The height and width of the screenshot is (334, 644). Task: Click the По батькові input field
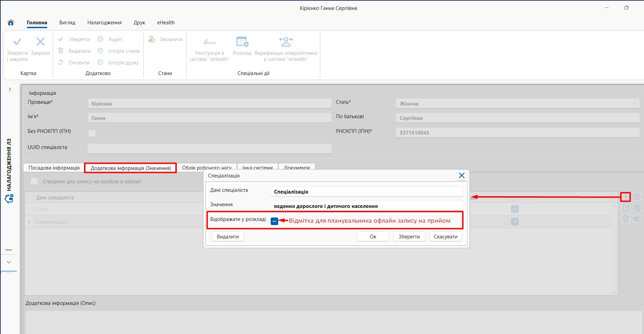pos(517,118)
